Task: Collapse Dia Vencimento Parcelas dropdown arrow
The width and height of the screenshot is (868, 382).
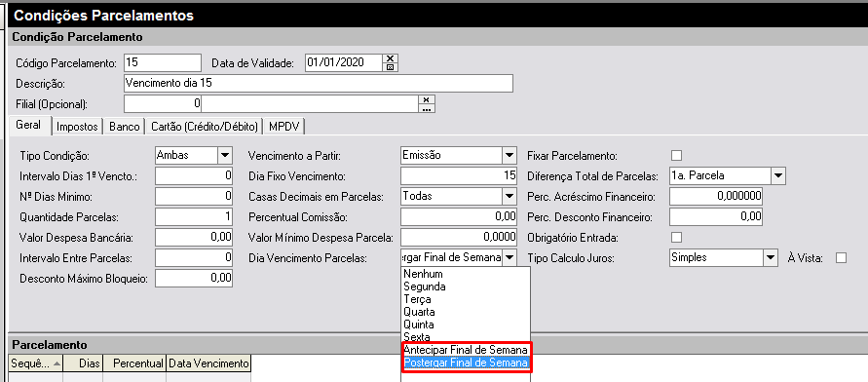Action: [509, 257]
